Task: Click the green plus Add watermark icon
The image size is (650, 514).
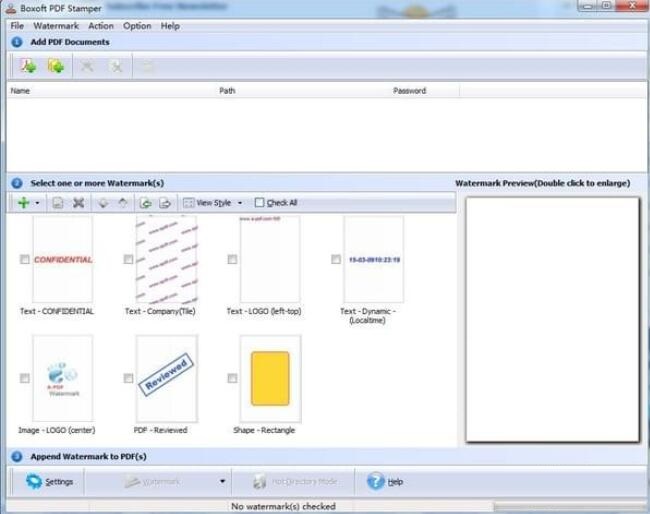Action: point(24,203)
